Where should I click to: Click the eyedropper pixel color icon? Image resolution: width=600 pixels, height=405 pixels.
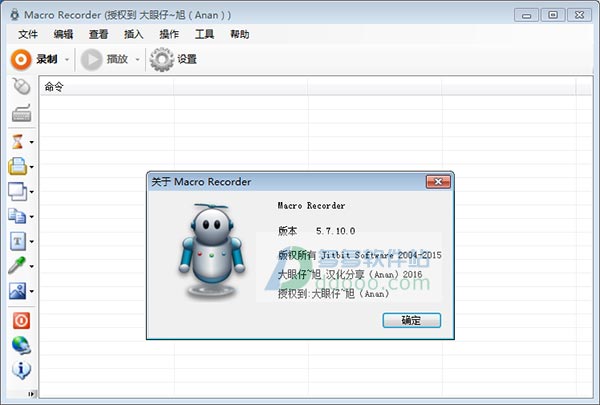coord(17,265)
